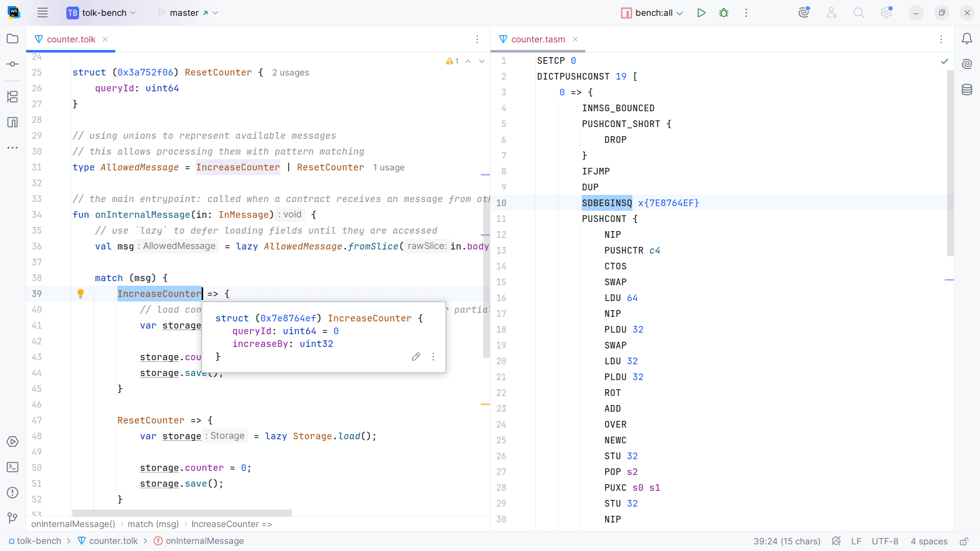Click counter.tolk in the navigation bar
The width and height of the screenshot is (980, 551).
(108, 541)
